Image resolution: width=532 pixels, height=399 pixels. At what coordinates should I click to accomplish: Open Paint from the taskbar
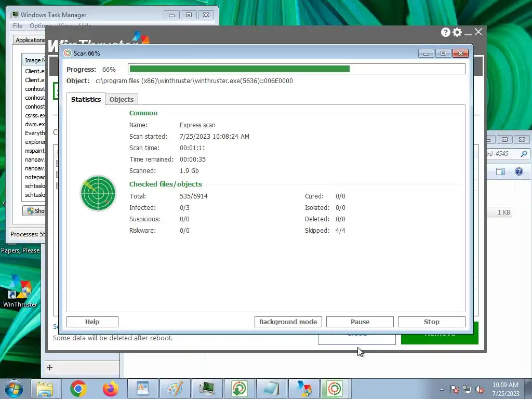[x=175, y=389]
